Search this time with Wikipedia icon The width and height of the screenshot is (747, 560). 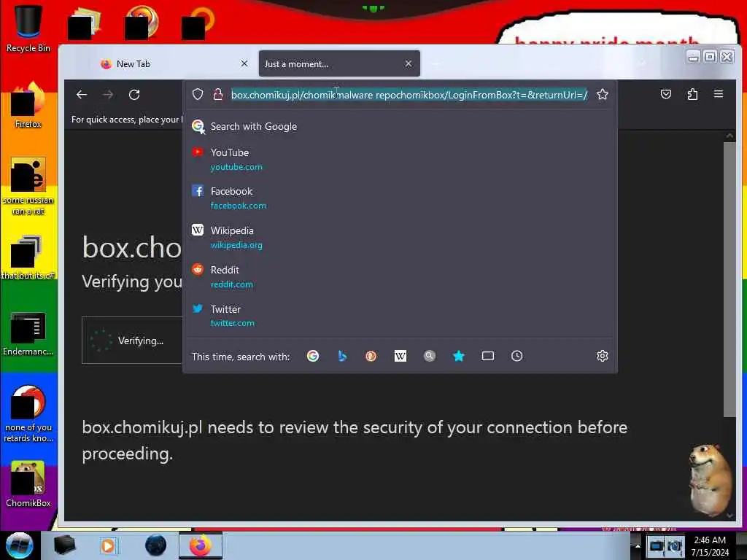pos(400,356)
